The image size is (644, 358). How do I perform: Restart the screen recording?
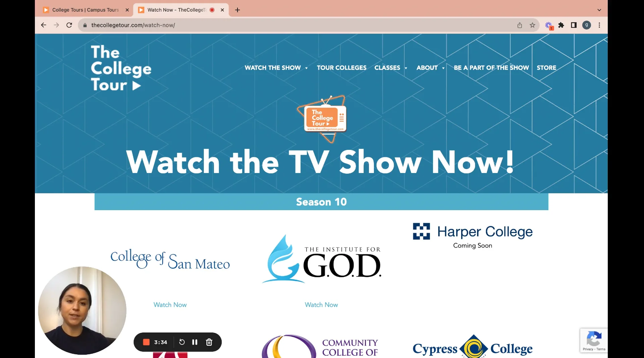pos(182,342)
